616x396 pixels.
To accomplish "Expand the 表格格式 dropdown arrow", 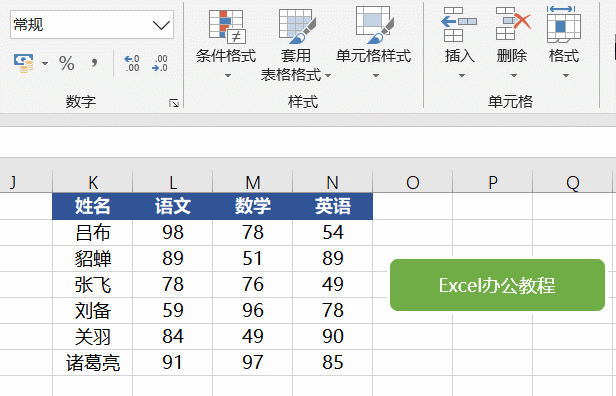I will (x=328, y=75).
